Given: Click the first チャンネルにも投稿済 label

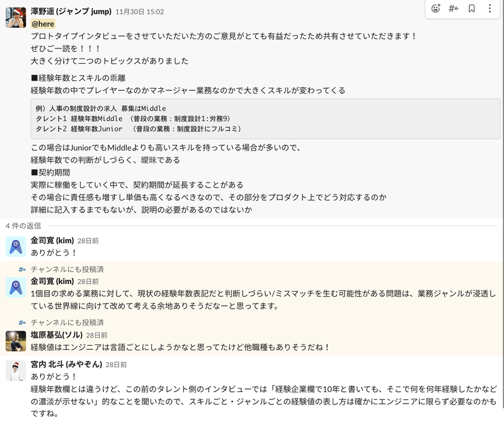Looking at the screenshot, I should click(67, 269).
